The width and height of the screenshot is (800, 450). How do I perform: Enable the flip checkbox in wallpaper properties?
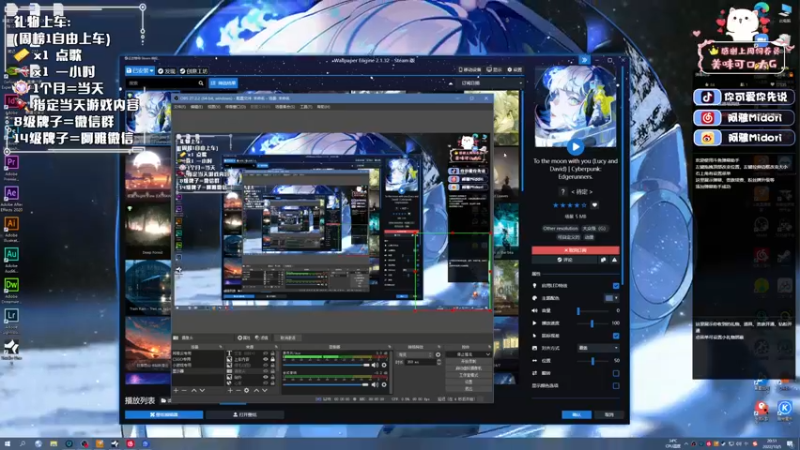click(x=616, y=373)
